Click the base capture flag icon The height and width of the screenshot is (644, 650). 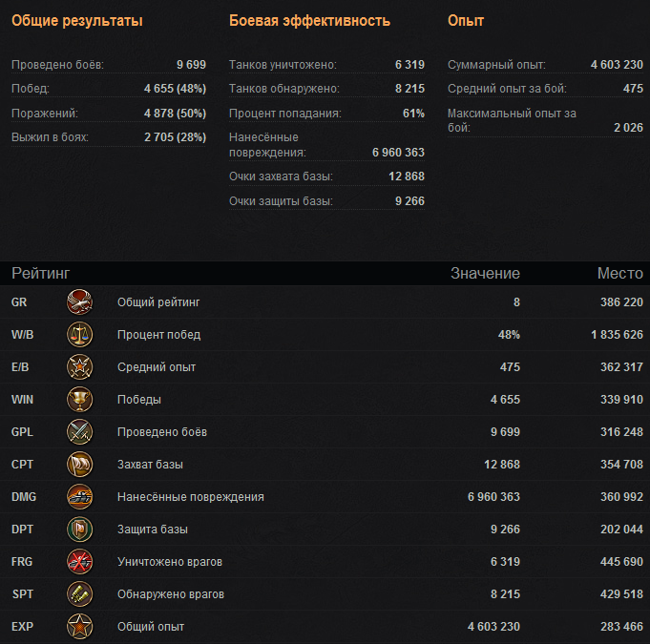(79, 464)
